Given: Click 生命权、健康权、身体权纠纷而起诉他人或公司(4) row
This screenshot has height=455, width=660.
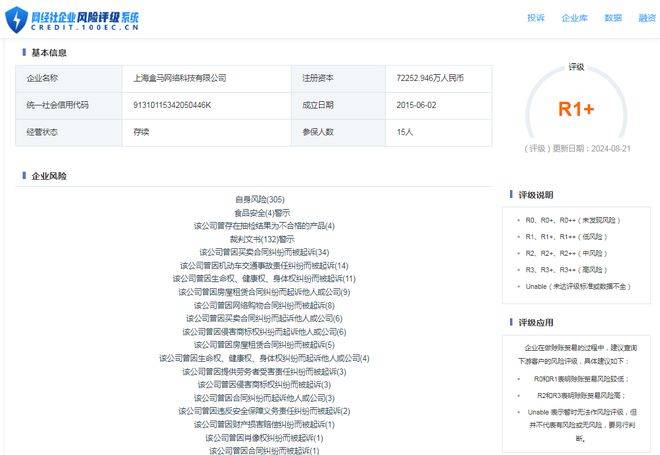Looking at the screenshot, I should click(x=264, y=358).
